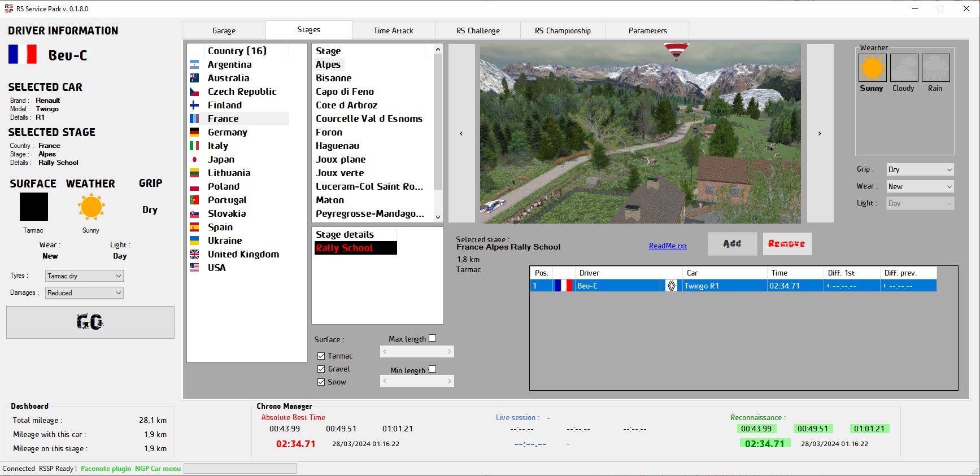Click the stage list scroll up arrow
The image size is (980, 476).
[438, 49]
